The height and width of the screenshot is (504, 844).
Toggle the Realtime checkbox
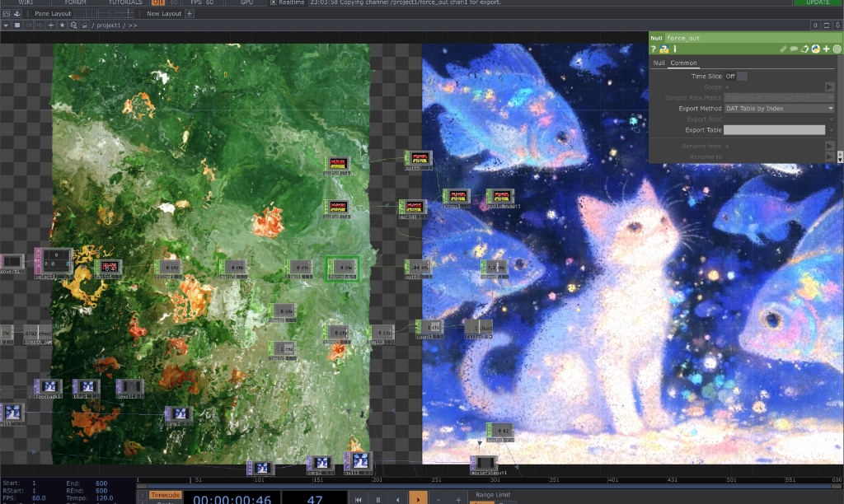(x=274, y=2)
